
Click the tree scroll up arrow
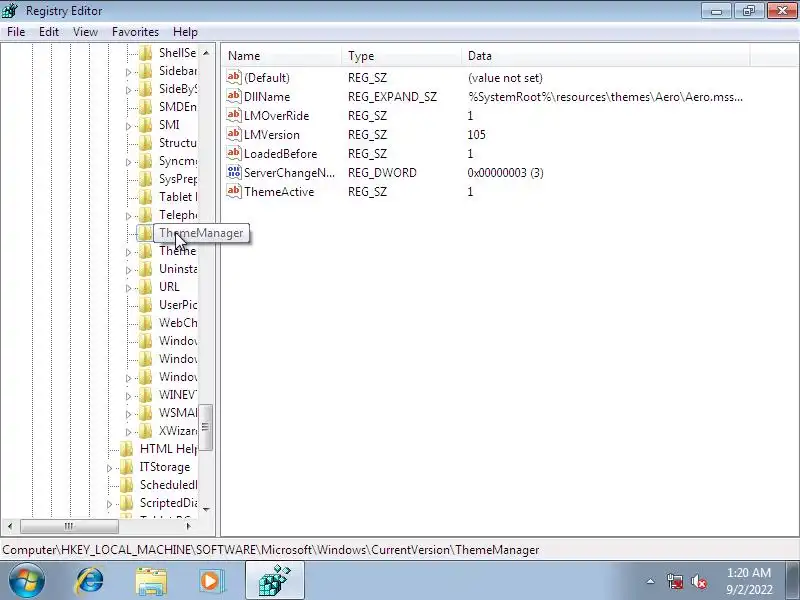point(206,53)
